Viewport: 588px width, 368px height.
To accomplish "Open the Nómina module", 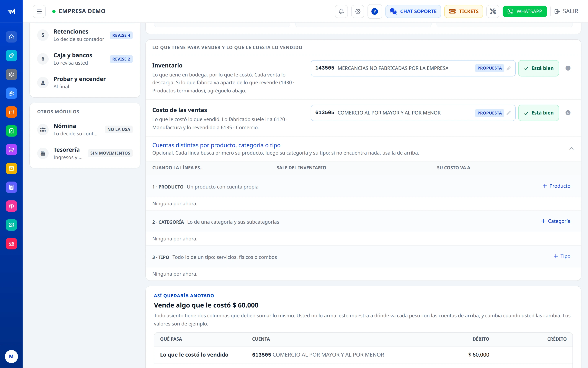I will 85,129.
